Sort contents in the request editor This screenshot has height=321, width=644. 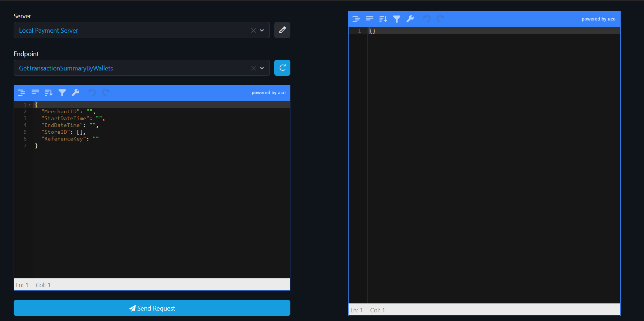(49, 93)
